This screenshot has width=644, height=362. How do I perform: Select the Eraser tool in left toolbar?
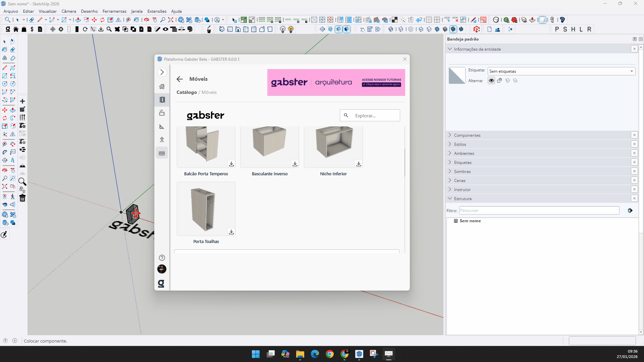pyautogui.click(x=13, y=50)
